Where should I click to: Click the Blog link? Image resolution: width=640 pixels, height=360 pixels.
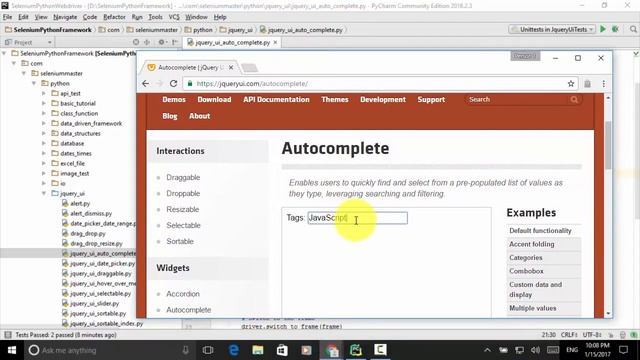coord(170,116)
